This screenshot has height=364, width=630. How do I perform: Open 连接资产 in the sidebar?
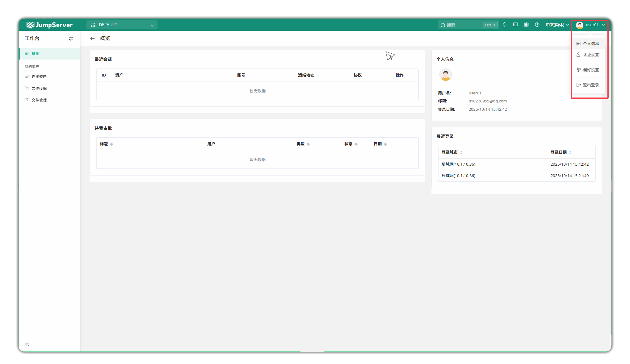pos(39,77)
